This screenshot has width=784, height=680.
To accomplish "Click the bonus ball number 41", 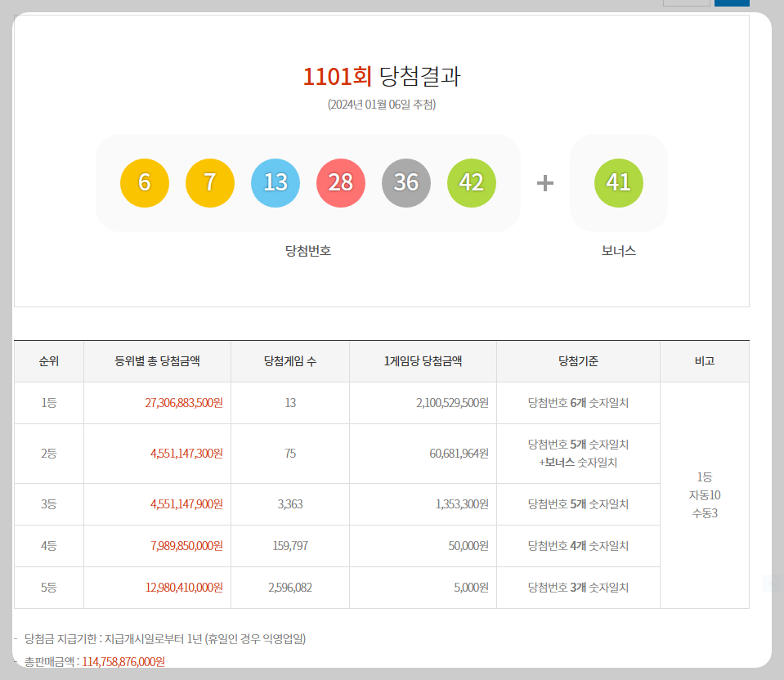I will pos(619,183).
